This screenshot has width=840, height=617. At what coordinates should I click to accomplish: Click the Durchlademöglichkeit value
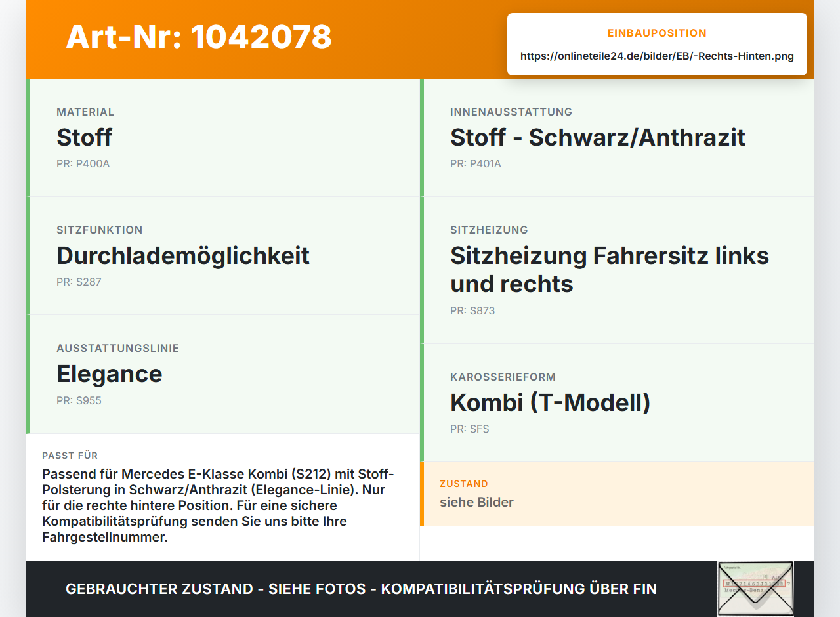[183, 255]
